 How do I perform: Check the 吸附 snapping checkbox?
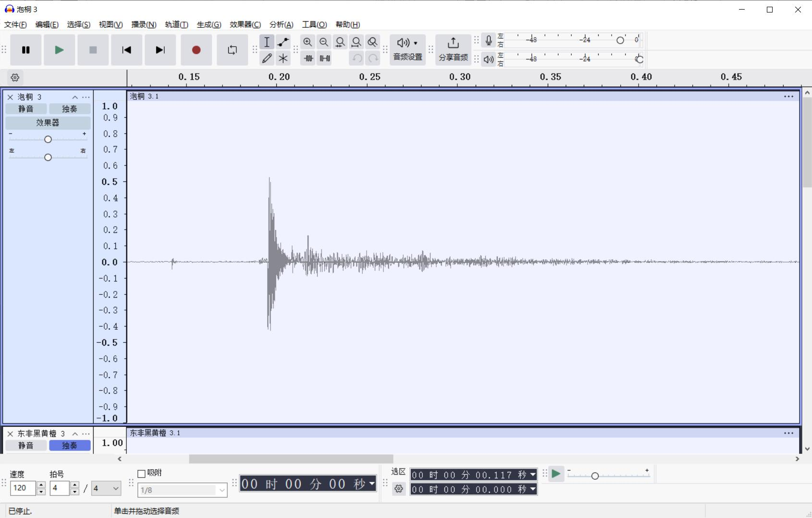click(x=141, y=473)
